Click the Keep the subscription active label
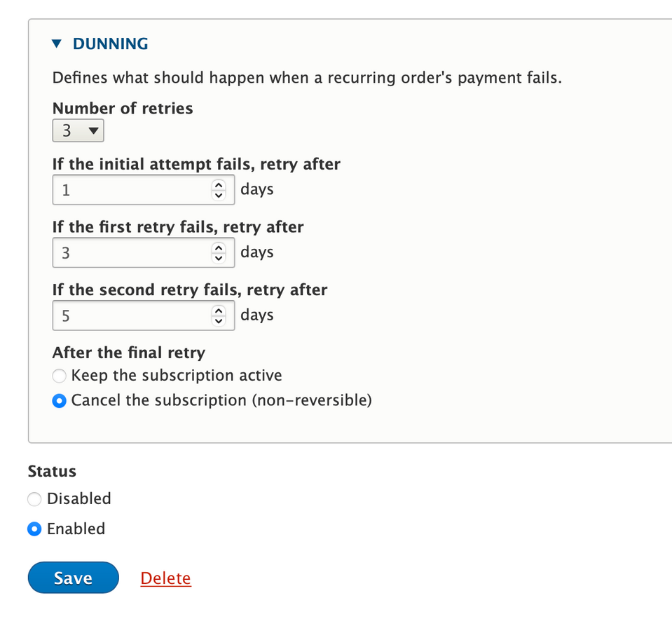The height and width of the screenshot is (619, 672). (177, 376)
